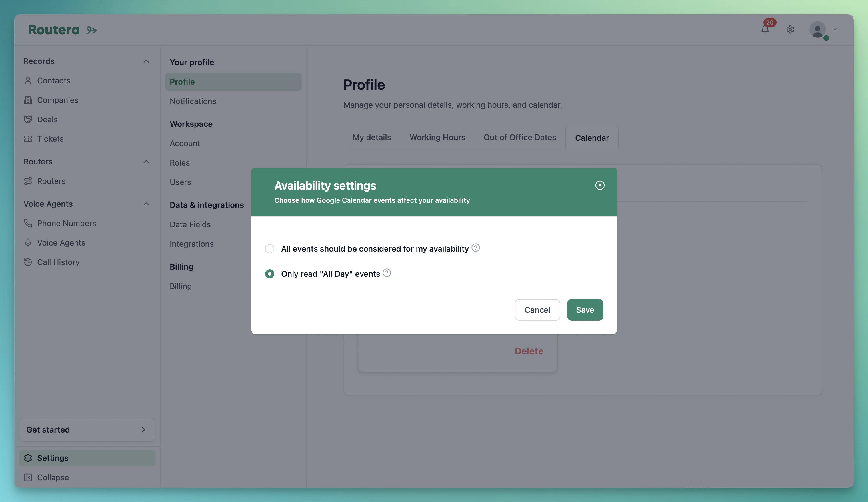Close the Availability settings dialog
Screen dimensions: 868x502
pyautogui.click(x=600, y=186)
